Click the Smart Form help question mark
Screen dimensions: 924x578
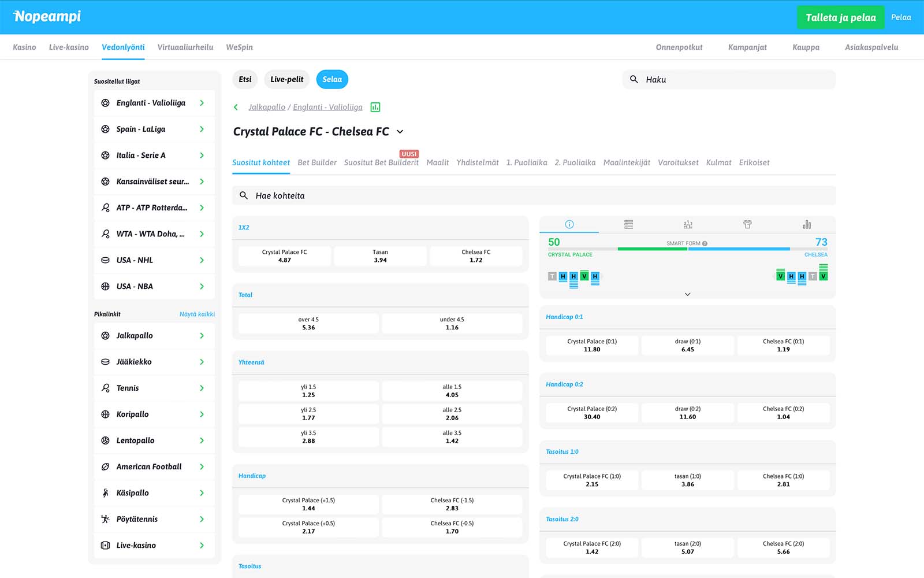[705, 243]
